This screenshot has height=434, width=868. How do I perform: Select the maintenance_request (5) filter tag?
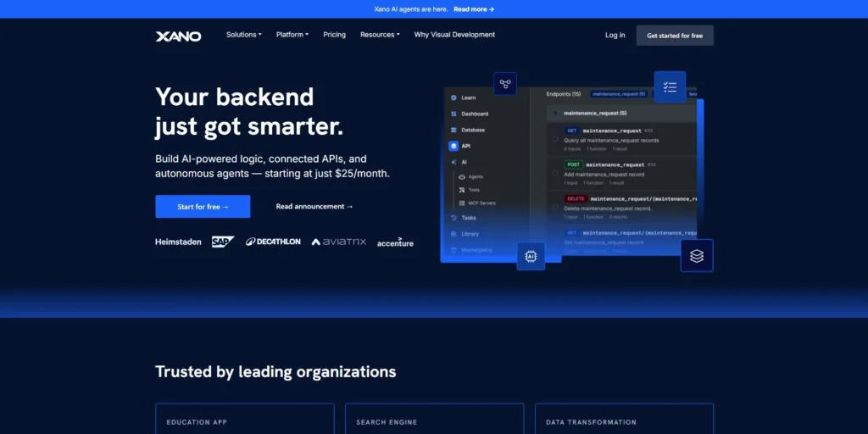[x=619, y=94]
